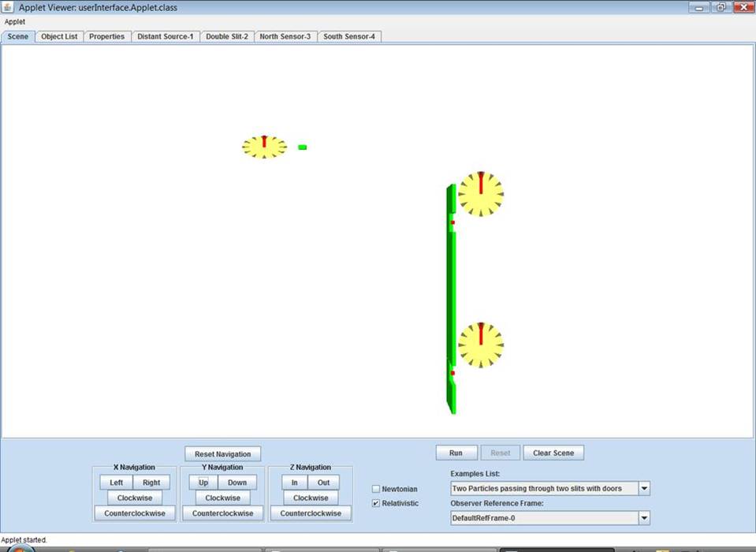Enable the Newtonian checkbox
The height and width of the screenshot is (552, 756).
point(376,489)
